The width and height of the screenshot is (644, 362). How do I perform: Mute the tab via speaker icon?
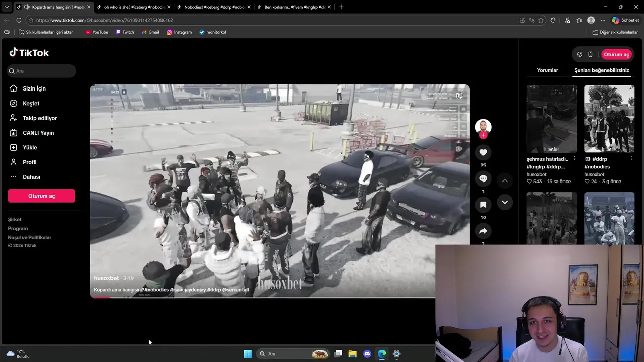[26, 7]
